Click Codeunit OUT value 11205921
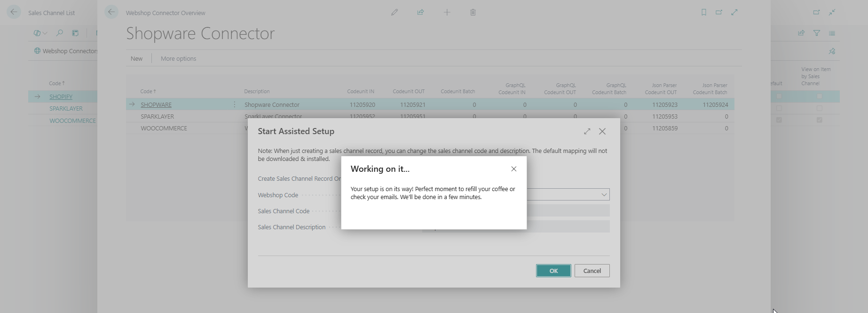 412,104
